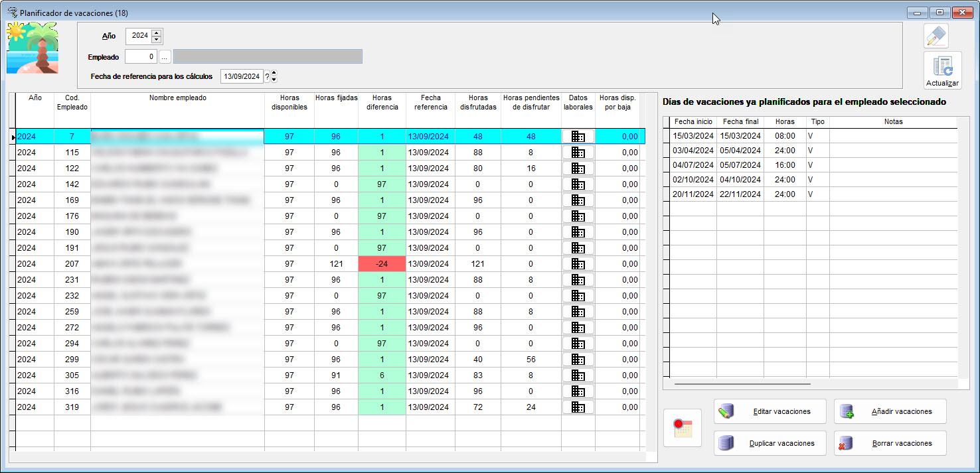The height and width of the screenshot is (473, 980).
Task: Click the Empleado code input field
Action: point(141,57)
